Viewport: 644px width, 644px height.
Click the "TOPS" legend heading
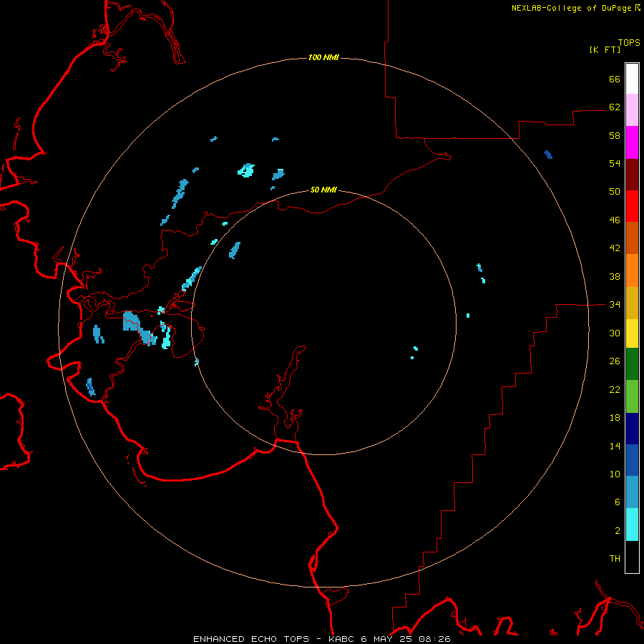pos(629,43)
